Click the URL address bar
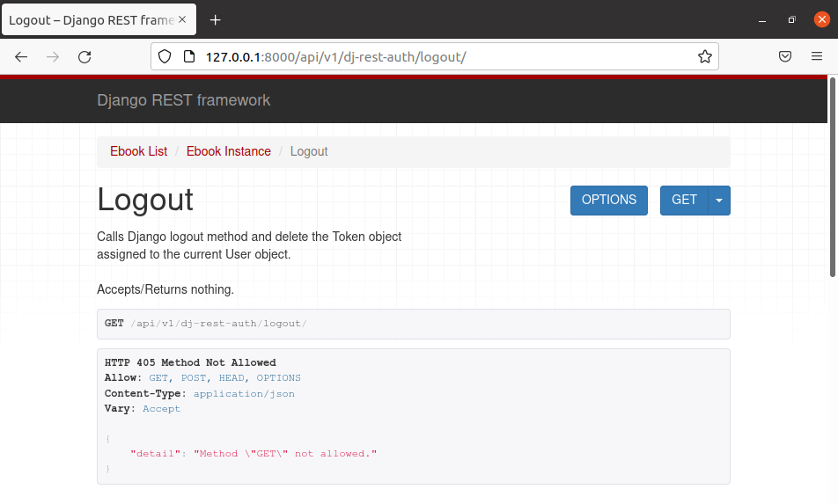This screenshot has width=838, height=504. 434,56
